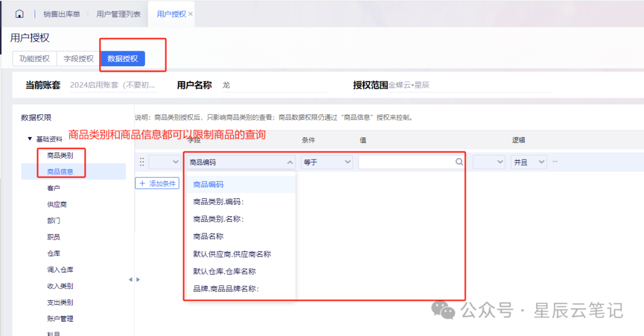The height and width of the screenshot is (336, 644).
Task: Search in the 值 field magnifier icon
Action: pos(459,162)
